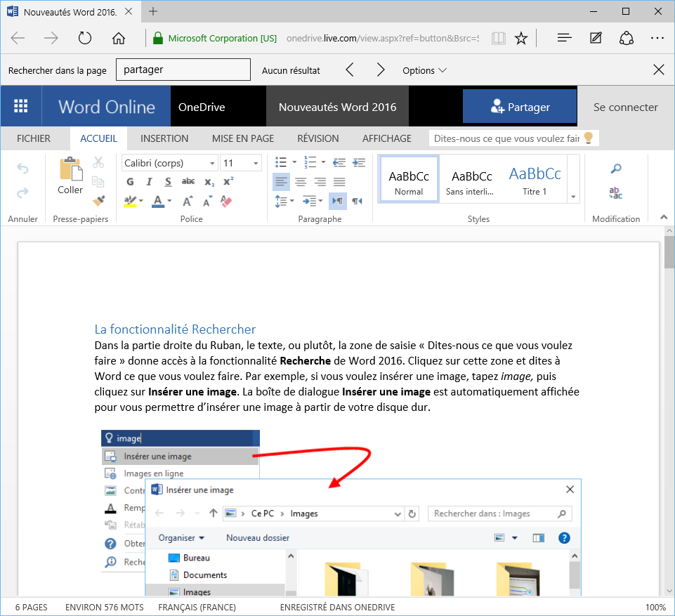Click the 'Dites-nous ce que vous voulez faire' box
675x616 pixels.
click(x=506, y=138)
